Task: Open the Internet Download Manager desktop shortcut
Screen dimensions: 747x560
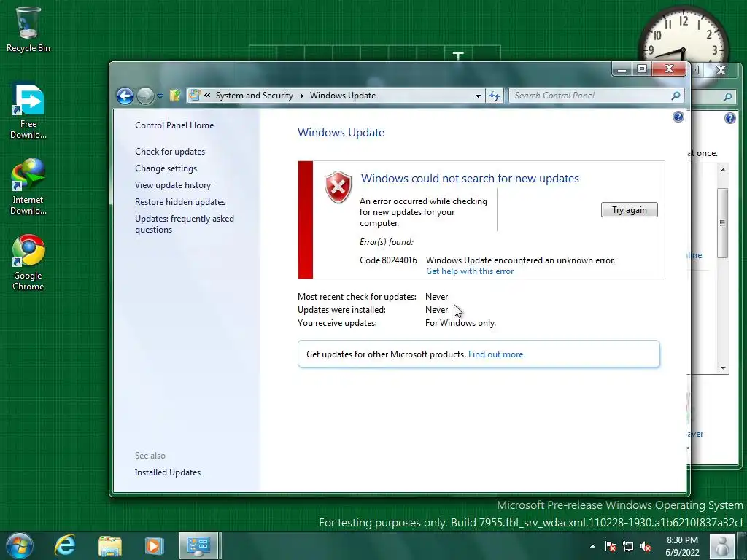Action: pyautogui.click(x=28, y=187)
